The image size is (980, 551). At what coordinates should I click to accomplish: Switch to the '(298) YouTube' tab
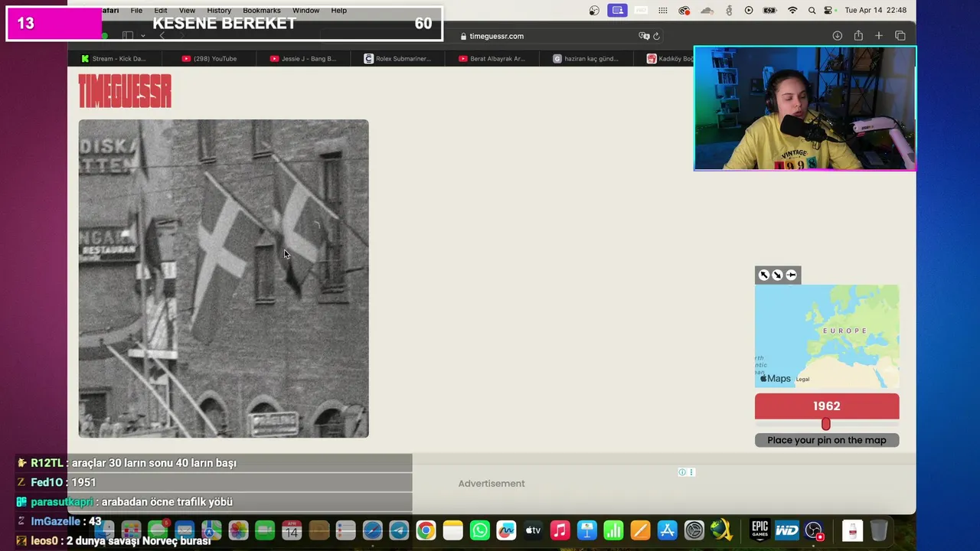[x=209, y=58]
